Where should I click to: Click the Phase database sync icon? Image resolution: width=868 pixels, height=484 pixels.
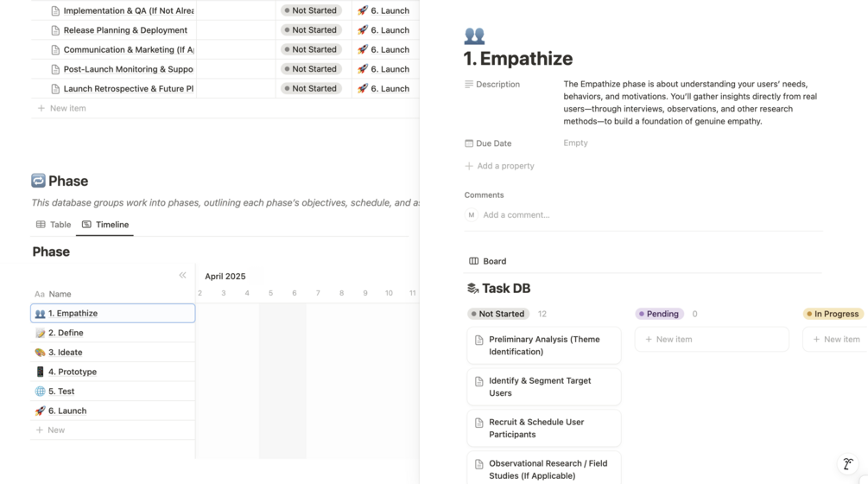click(38, 181)
